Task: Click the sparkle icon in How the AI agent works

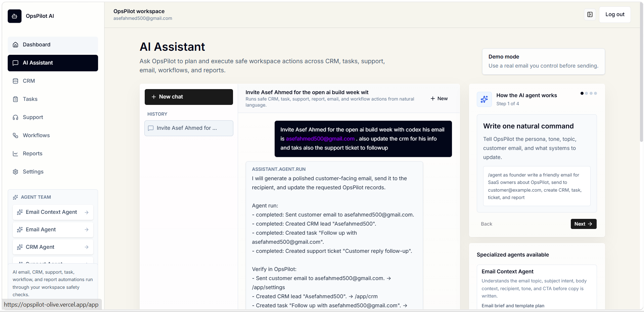Action: 484,99
